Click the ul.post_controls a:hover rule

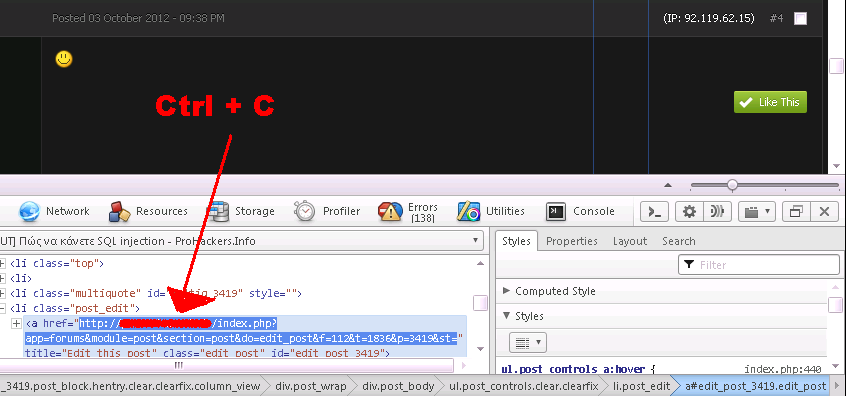click(578, 370)
